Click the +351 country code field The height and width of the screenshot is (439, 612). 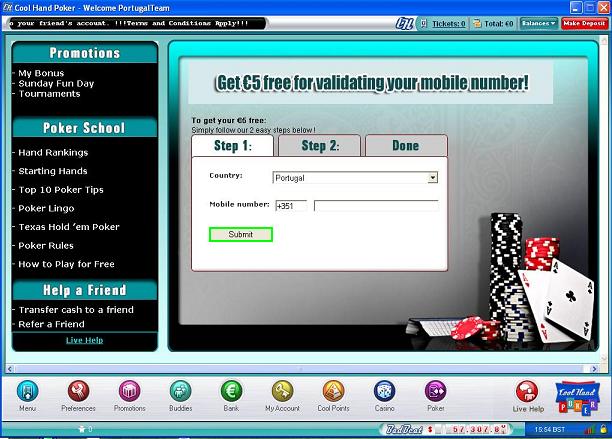click(291, 206)
